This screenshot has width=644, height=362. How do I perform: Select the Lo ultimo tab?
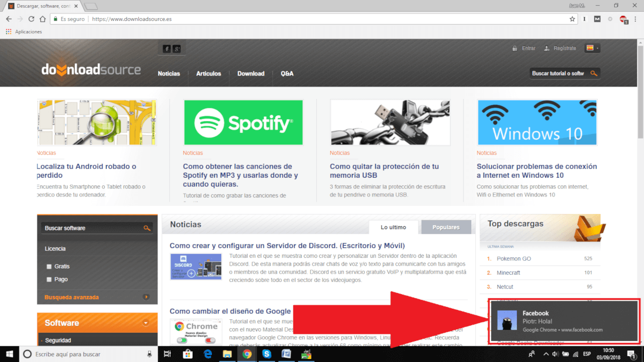[x=393, y=227]
